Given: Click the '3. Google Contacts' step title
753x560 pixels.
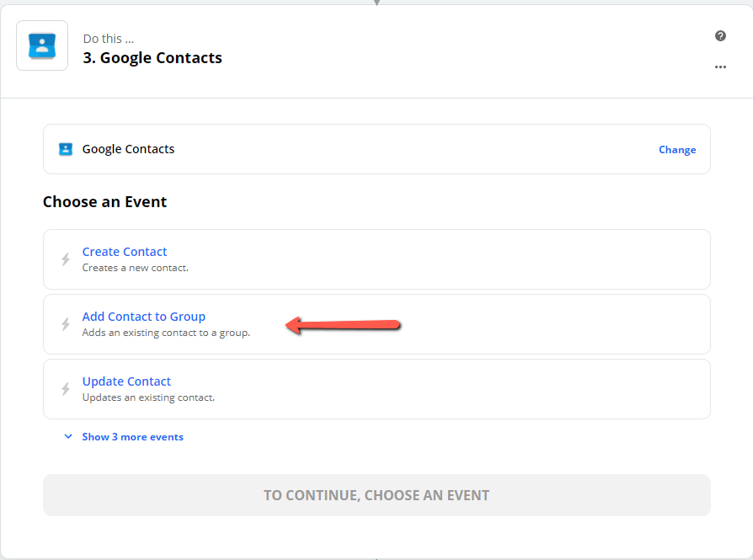Looking at the screenshot, I should tap(152, 57).
